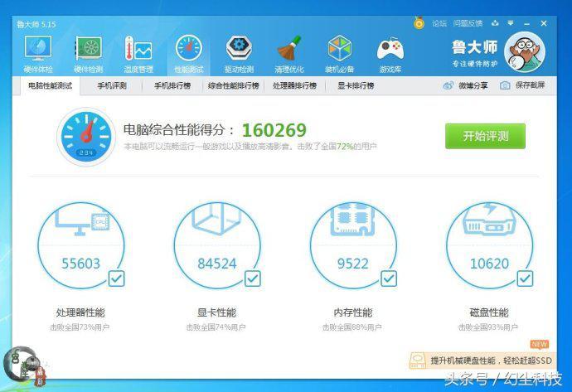Click the 鲁大师 5.15 window title
This screenshot has width=572, height=392.
36,24
